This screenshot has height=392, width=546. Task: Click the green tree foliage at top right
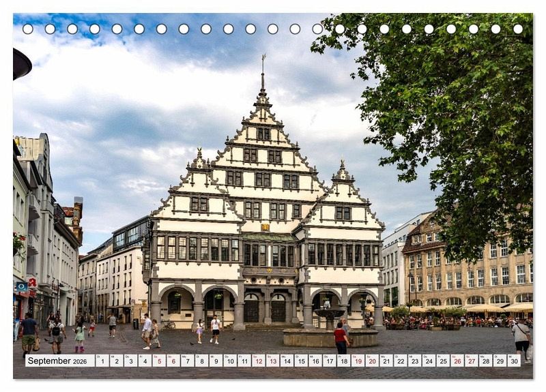tap(444, 102)
